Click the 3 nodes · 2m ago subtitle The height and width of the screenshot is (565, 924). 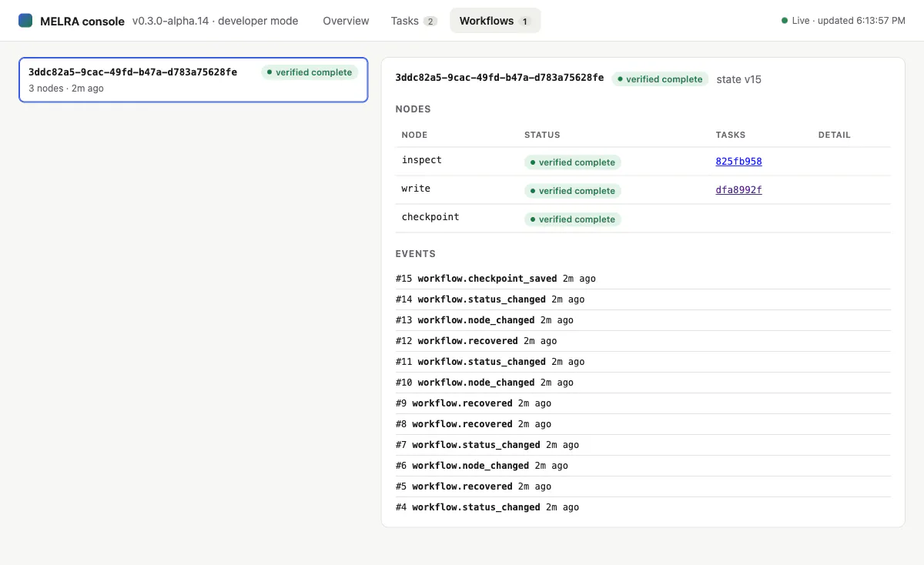[x=66, y=89]
